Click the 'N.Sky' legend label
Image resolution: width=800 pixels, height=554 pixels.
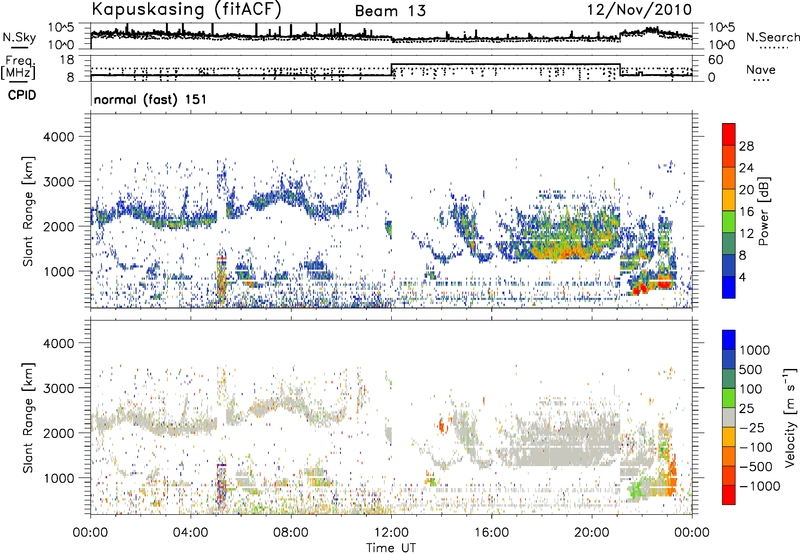pyautogui.click(x=19, y=37)
